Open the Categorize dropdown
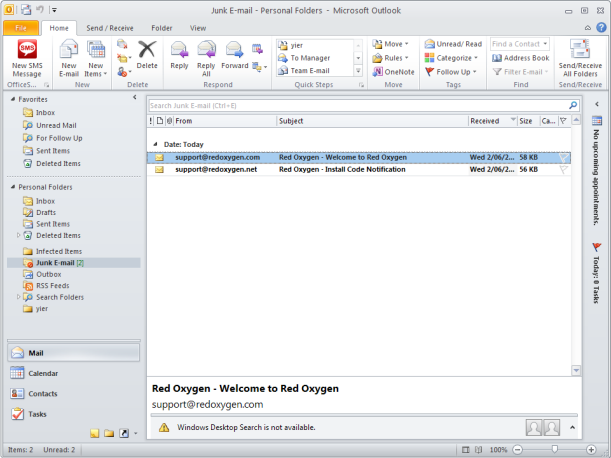This screenshot has width=611, height=458. 451,58
